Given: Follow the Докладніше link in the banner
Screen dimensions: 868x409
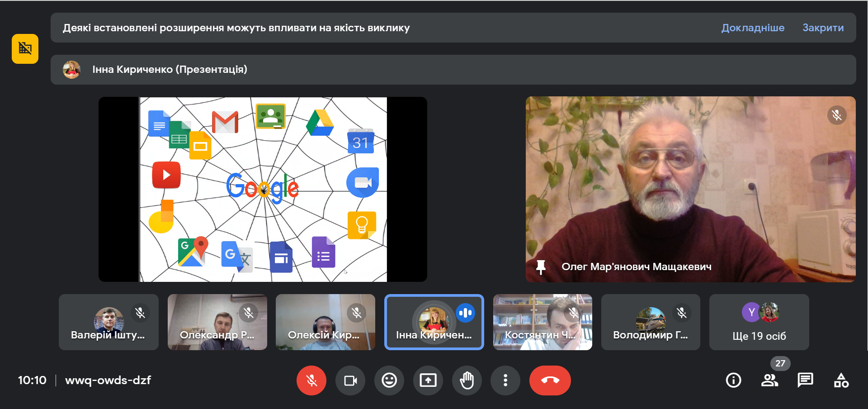Looking at the screenshot, I should 753,28.
